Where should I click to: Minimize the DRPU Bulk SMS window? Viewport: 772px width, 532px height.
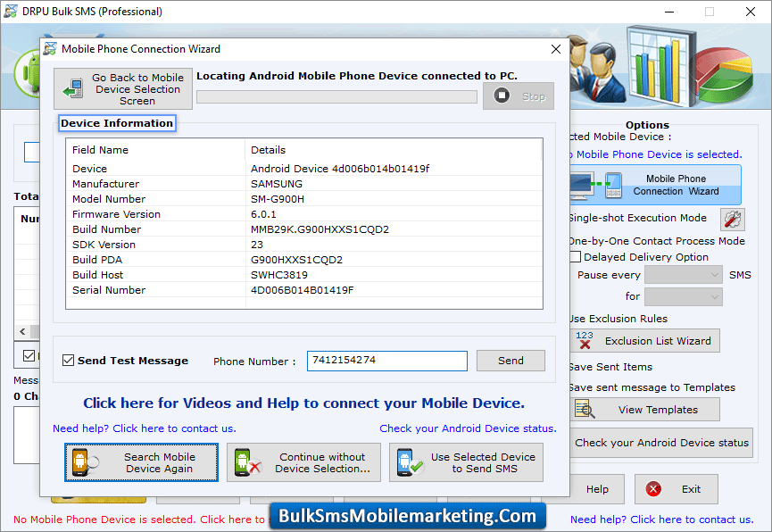tap(669, 12)
